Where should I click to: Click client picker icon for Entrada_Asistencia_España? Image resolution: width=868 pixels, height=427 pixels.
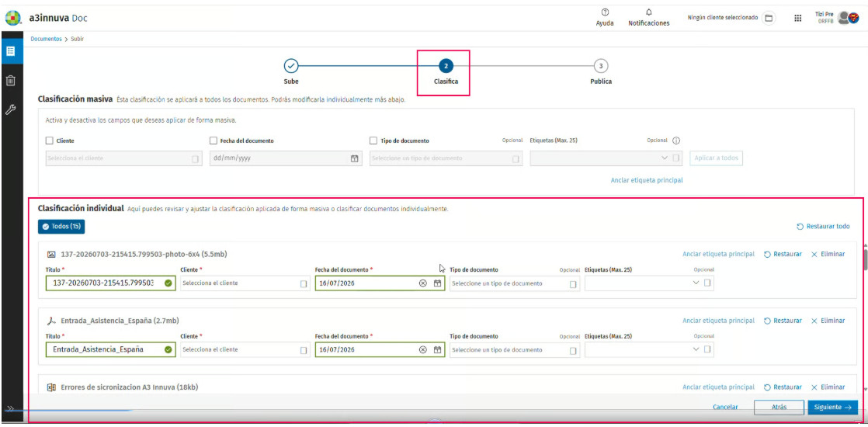pyautogui.click(x=304, y=350)
